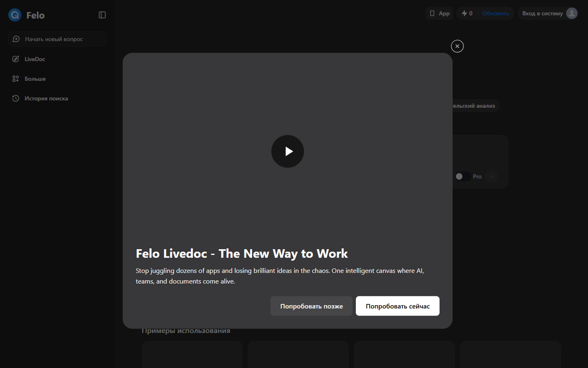The image size is (588, 368).
Task: Start a new question with Начать новый вопрос
Action: (57, 39)
